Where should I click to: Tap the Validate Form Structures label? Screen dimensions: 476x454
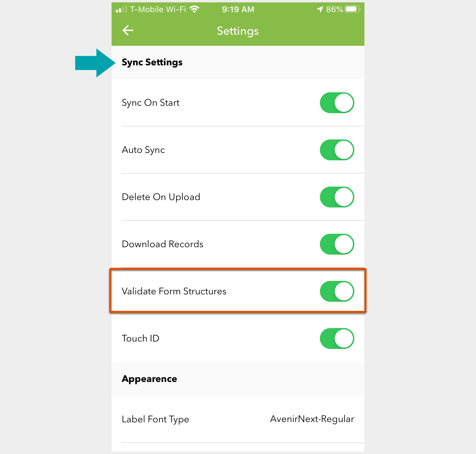(x=174, y=291)
